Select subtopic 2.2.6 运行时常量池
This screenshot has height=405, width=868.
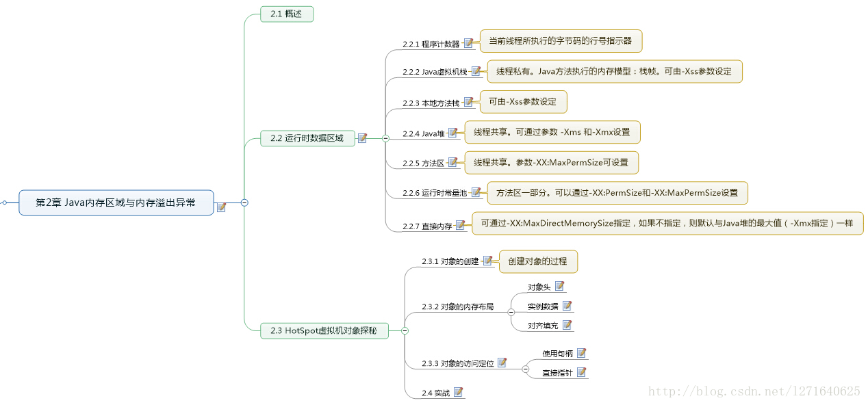pos(435,193)
